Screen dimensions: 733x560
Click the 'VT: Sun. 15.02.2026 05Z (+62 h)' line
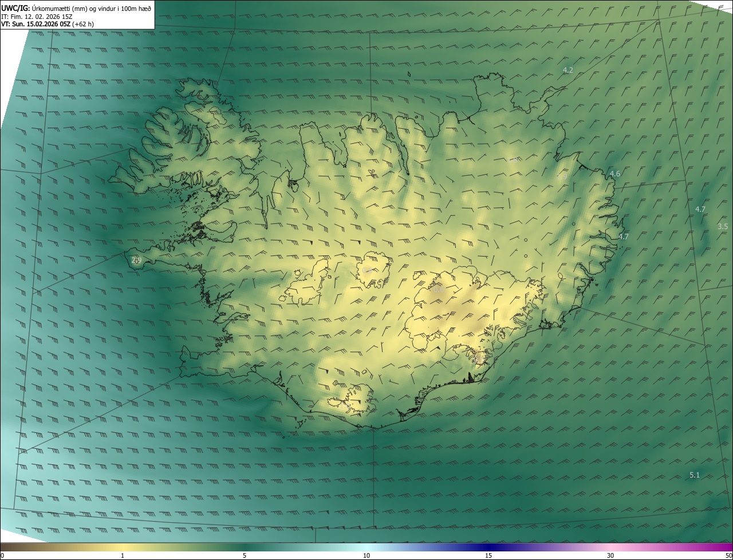click(48, 24)
